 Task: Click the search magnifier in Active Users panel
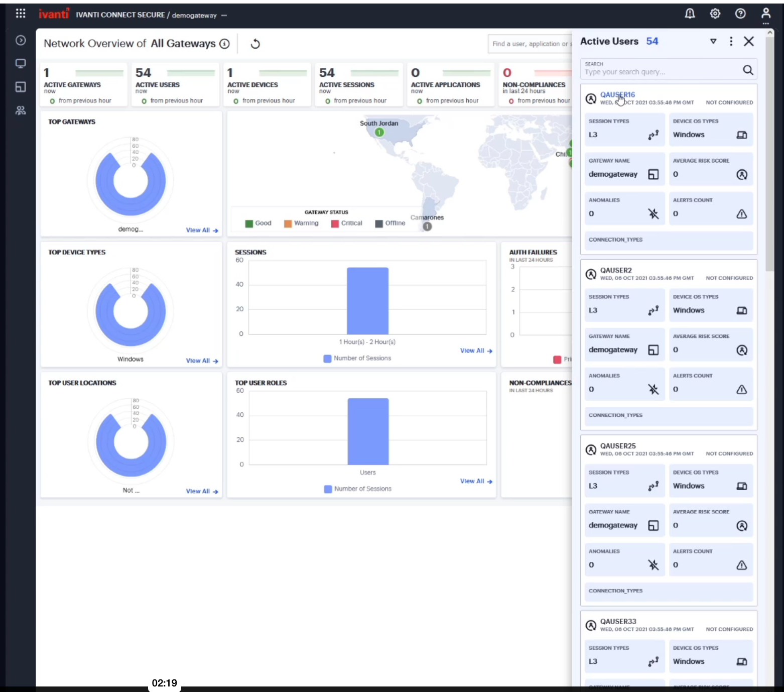(748, 70)
